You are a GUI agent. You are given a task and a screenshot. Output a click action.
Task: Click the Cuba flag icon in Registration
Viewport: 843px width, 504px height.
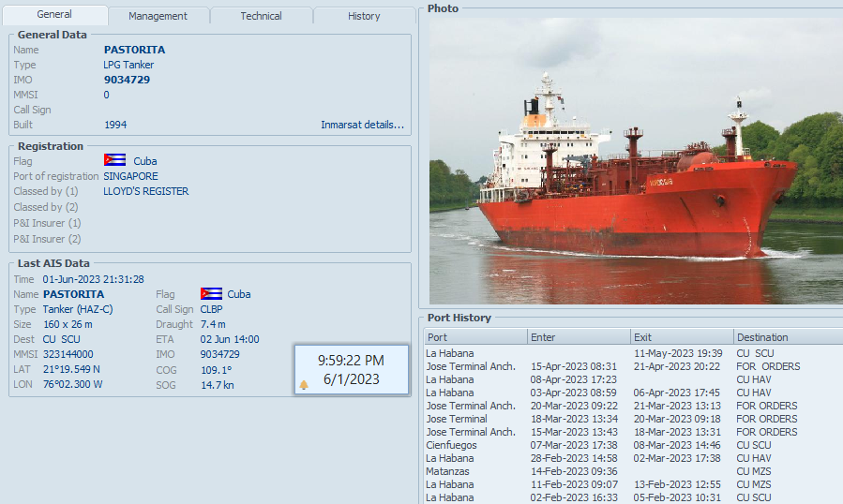[114, 160]
